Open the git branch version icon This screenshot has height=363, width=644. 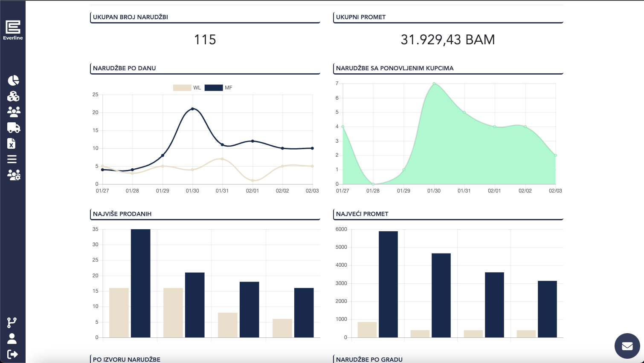point(12,323)
